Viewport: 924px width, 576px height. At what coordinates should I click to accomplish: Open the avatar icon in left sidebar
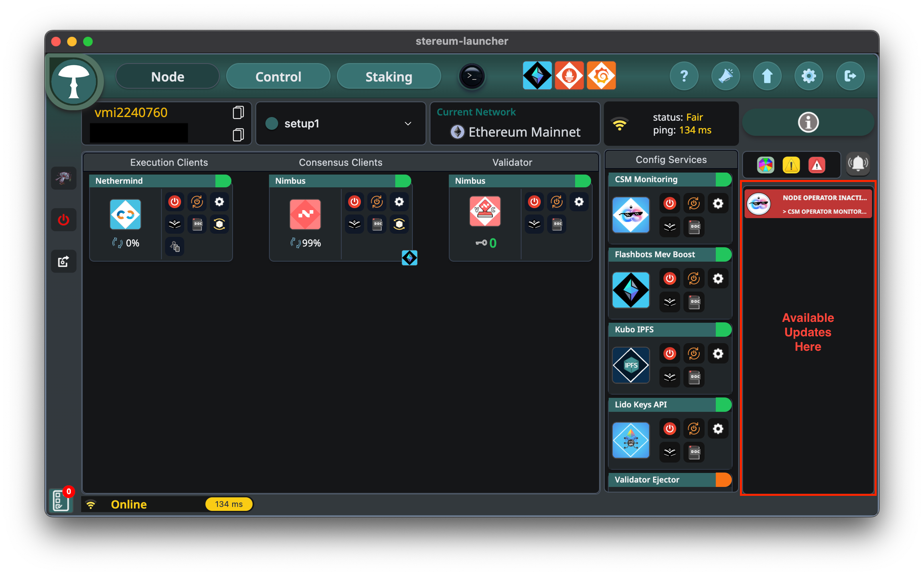click(63, 178)
